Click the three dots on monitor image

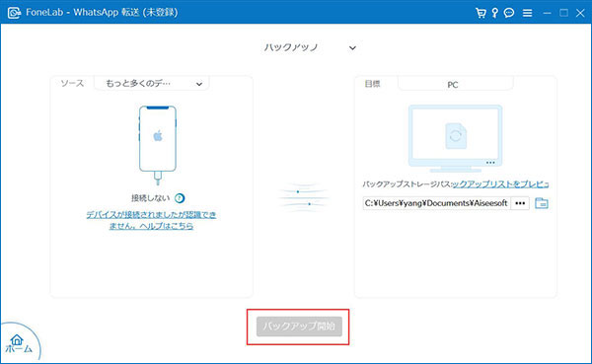tap(490, 163)
